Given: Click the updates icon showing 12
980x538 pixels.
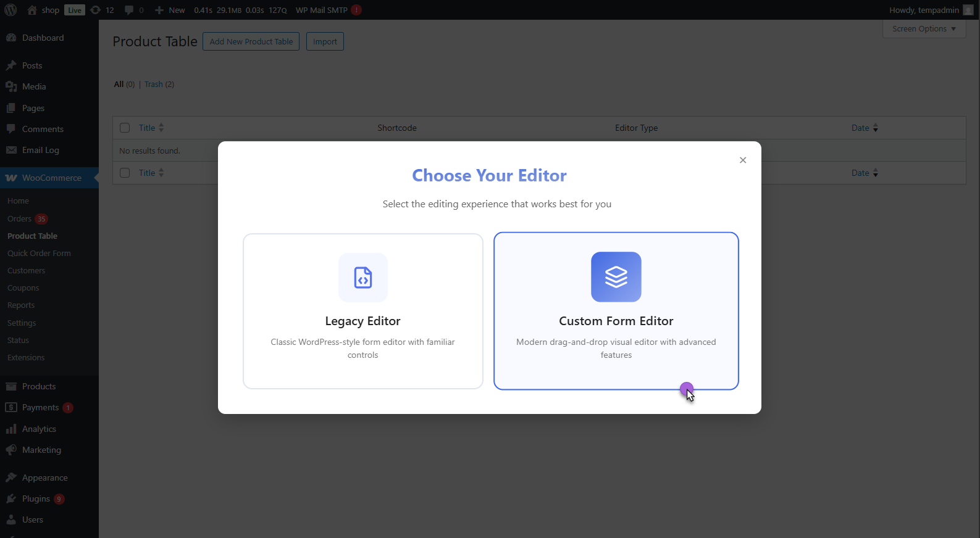Looking at the screenshot, I should click(x=95, y=10).
